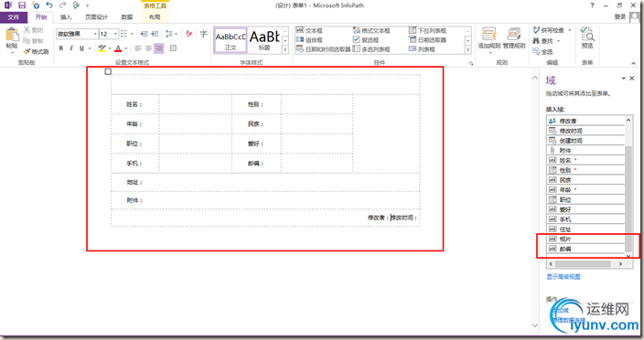
Task: Open the bullet list dropdown arrow
Action: coord(132,34)
